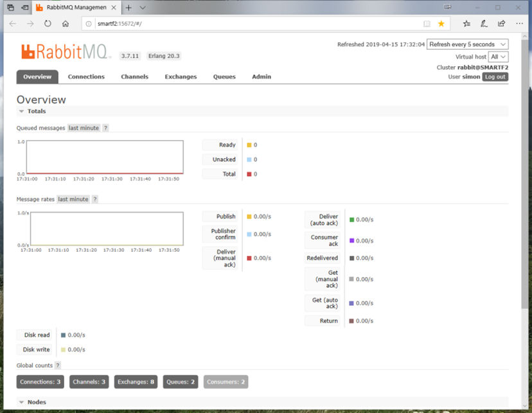532x413 pixels.
Task: Close the RabbitMQ Management tab
Action: (x=114, y=8)
